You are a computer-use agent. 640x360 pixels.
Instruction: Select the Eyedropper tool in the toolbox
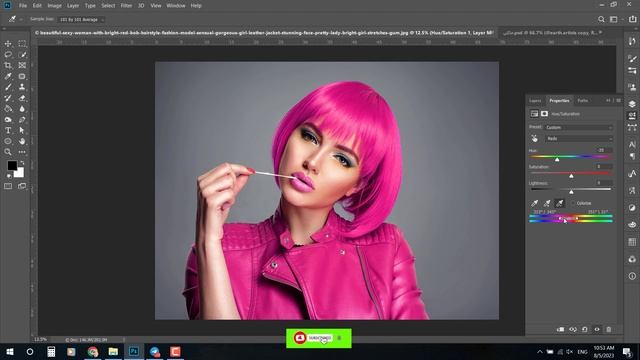pos(8,76)
